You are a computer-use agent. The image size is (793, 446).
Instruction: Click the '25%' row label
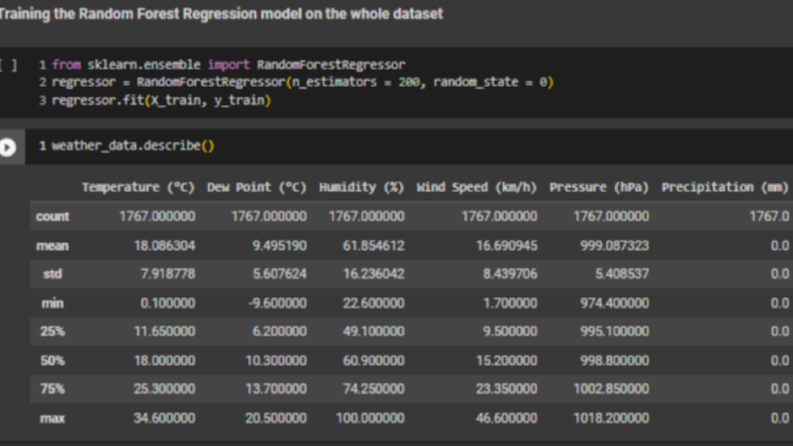tap(53, 332)
